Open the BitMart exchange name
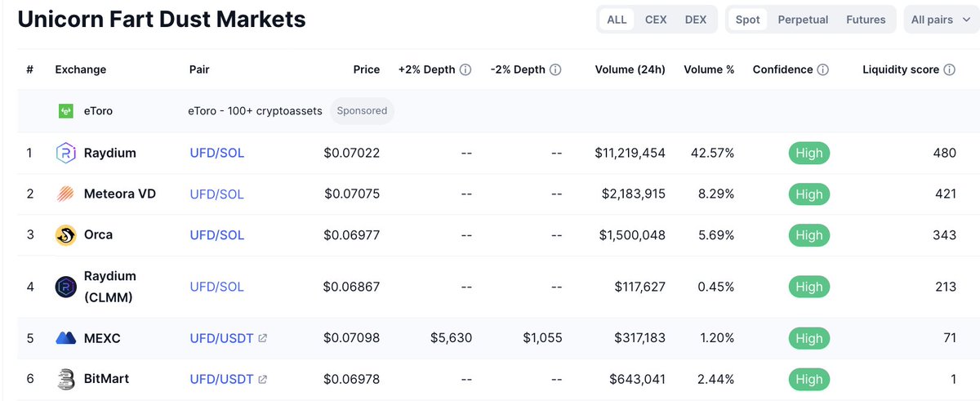The height and width of the screenshot is (401, 980). tap(106, 379)
